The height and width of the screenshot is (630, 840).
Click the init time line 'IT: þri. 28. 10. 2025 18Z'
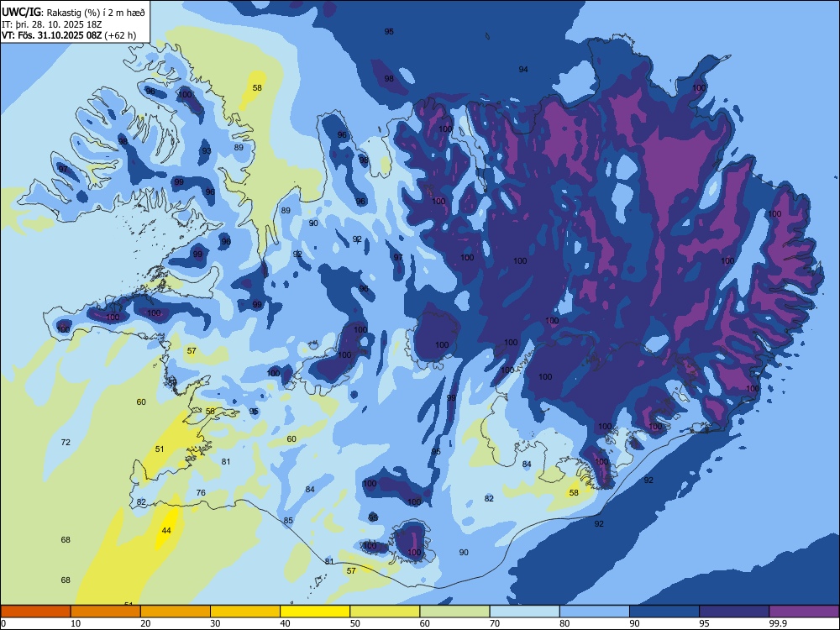click(x=51, y=24)
